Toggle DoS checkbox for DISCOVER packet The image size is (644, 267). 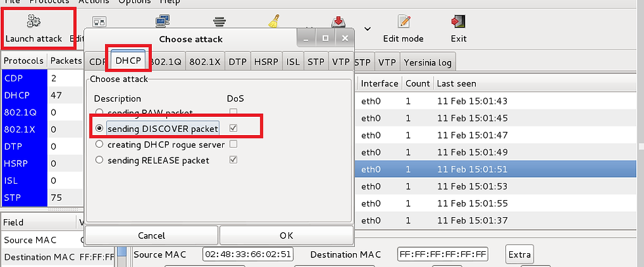click(x=233, y=129)
